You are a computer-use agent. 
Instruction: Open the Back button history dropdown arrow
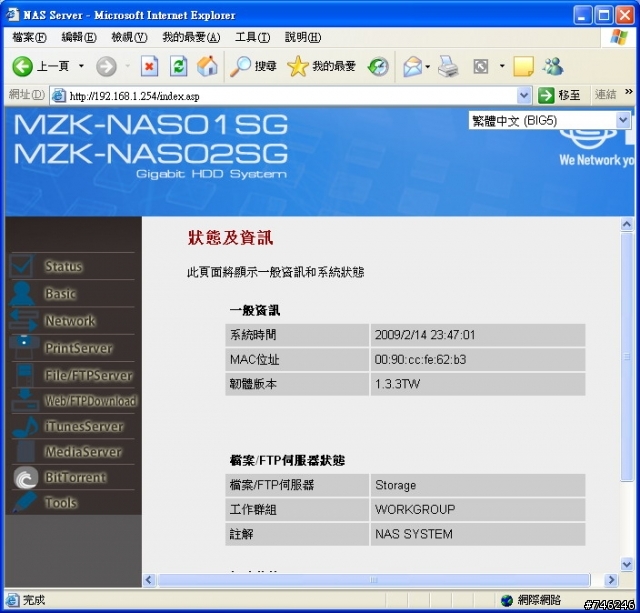point(81,66)
